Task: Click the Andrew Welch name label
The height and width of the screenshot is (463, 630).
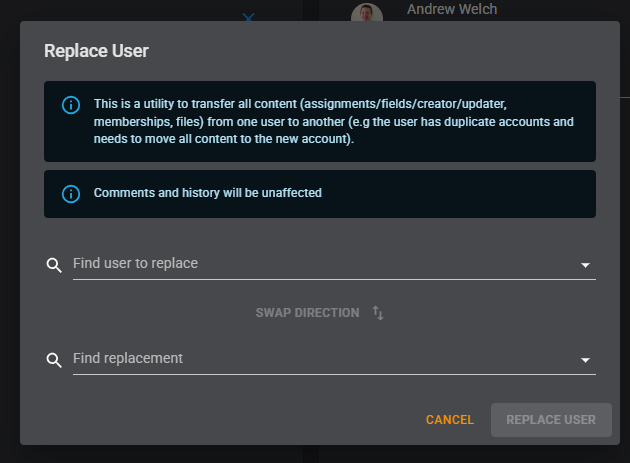Action: point(452,9)
